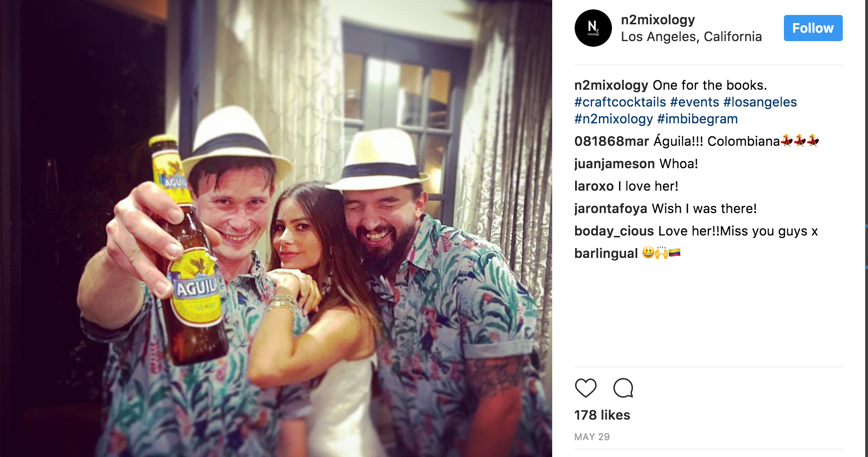
Task: Open the #imbibegram hashtag
Action: pos(697,119)
